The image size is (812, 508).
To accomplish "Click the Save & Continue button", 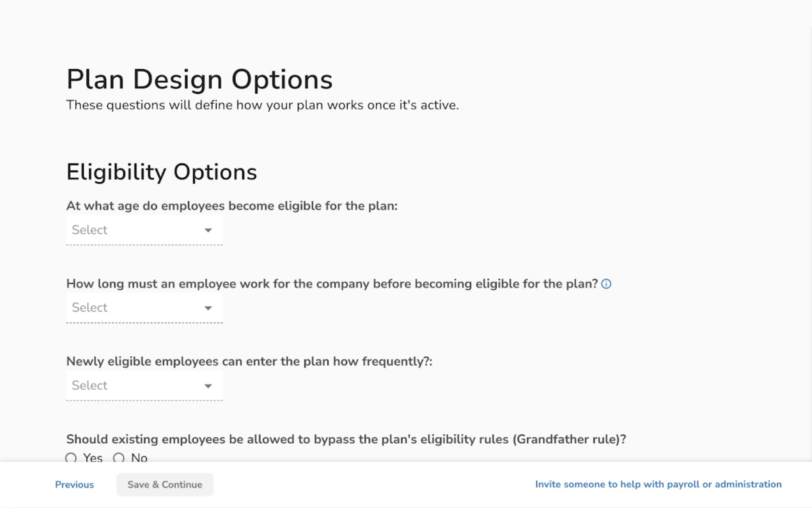I will coord(165,484).
